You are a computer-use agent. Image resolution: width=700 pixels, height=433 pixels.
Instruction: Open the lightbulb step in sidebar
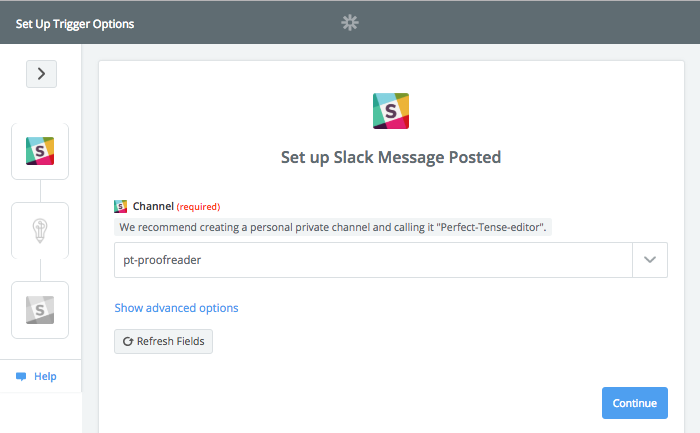click(40, 230)
